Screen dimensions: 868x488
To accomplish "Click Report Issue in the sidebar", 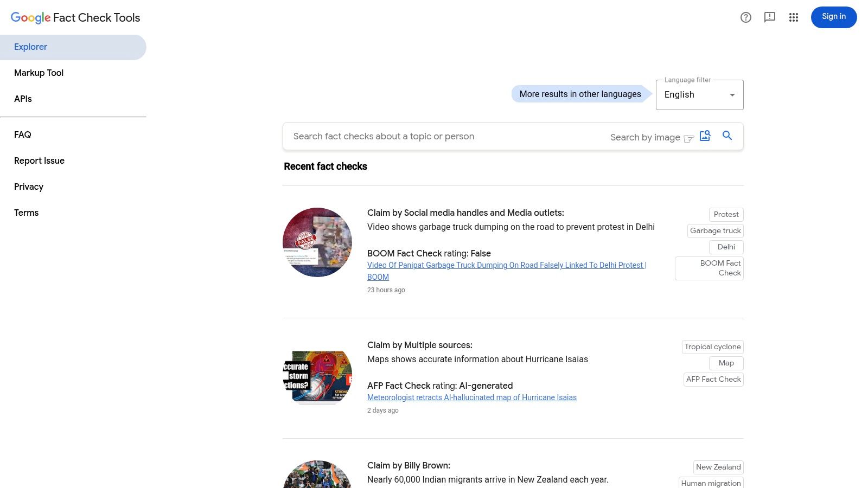I will coord(39,160).
